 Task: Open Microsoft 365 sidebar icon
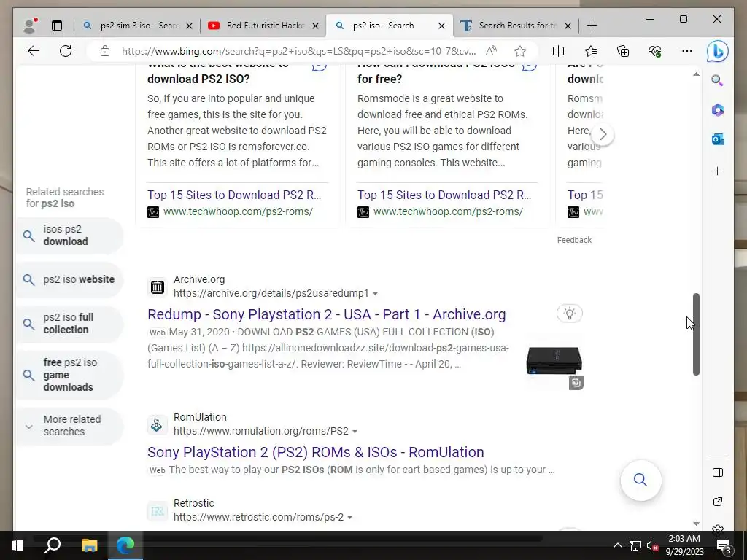point(718,110)
